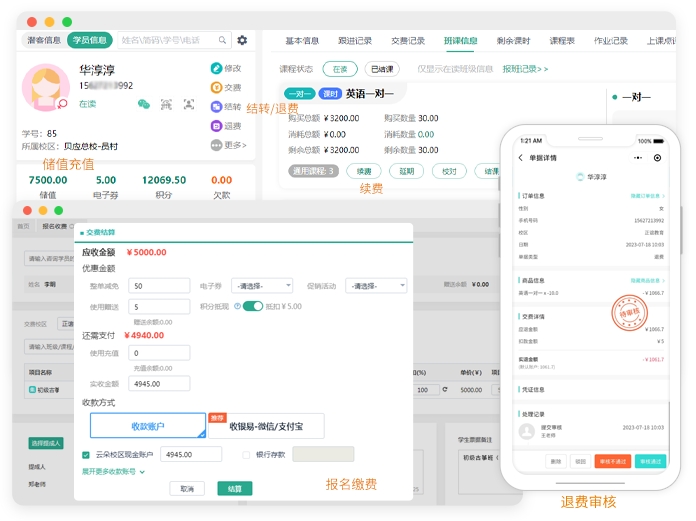Tap the three-dots menu in phone header

[x=638, y=158]
